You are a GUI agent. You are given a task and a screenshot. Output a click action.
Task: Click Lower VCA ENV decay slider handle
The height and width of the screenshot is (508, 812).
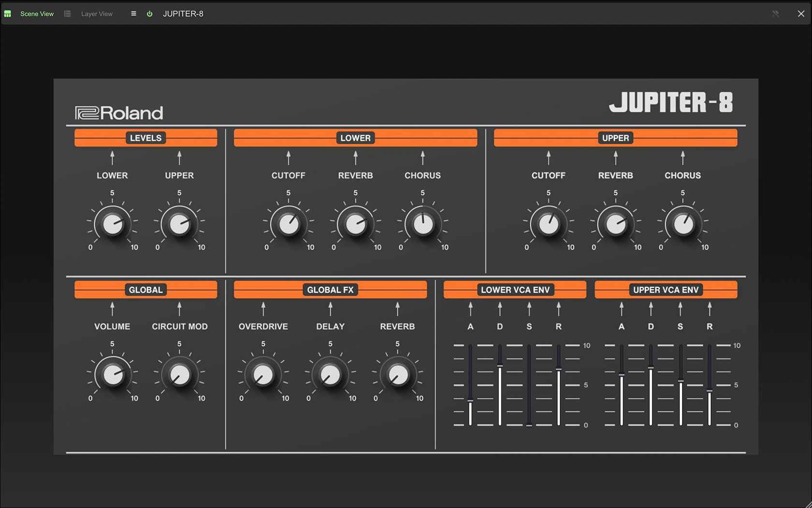(500, 366)
